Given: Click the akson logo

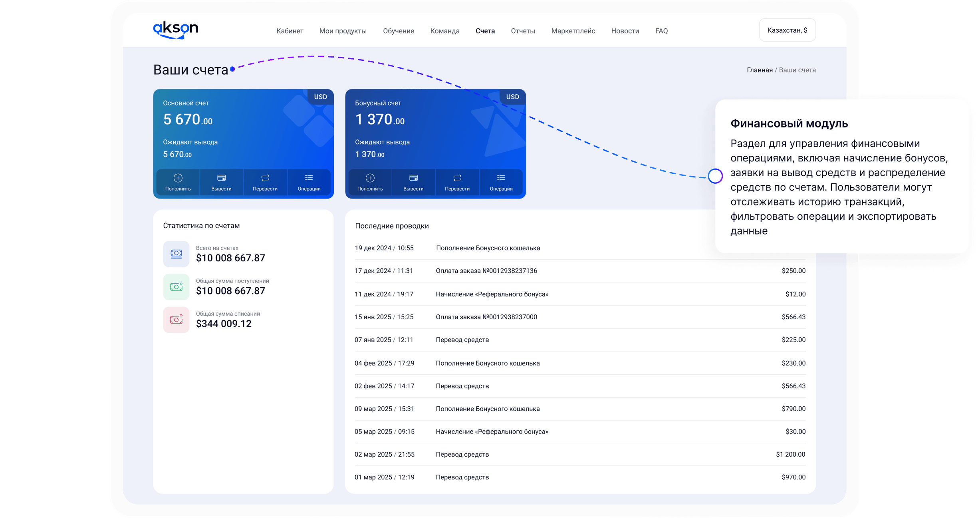Looking at the screenshot, I should [176, 30].
